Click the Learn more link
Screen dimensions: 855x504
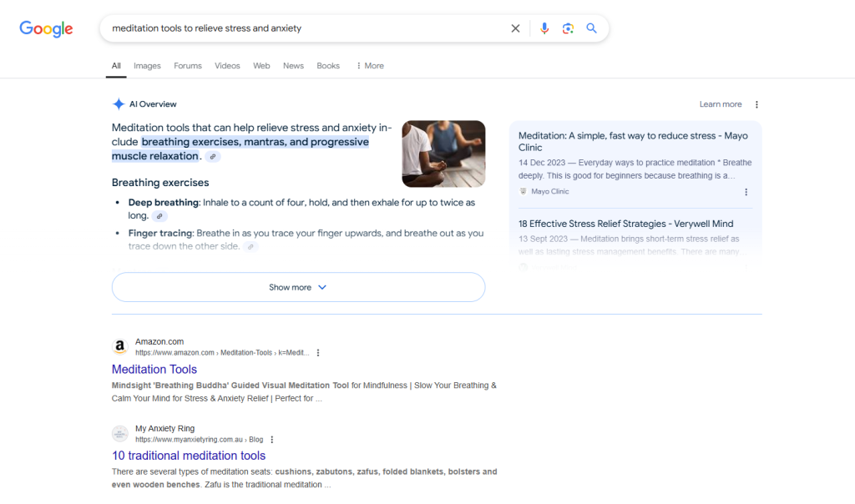(x=720, y=103)
